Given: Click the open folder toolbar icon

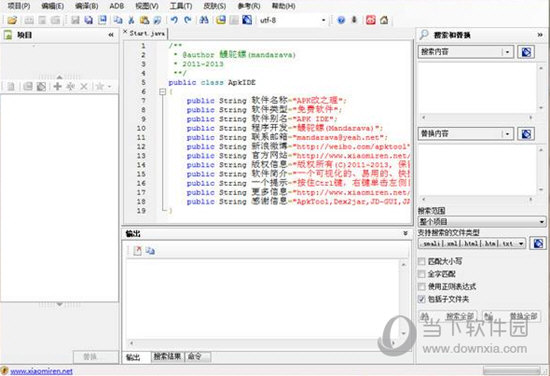Looking at the screenshot, I should pos(12,20).
